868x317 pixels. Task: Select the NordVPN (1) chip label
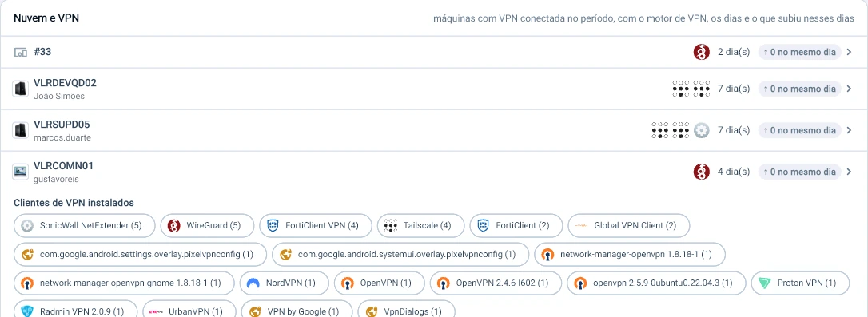(291, 283)
